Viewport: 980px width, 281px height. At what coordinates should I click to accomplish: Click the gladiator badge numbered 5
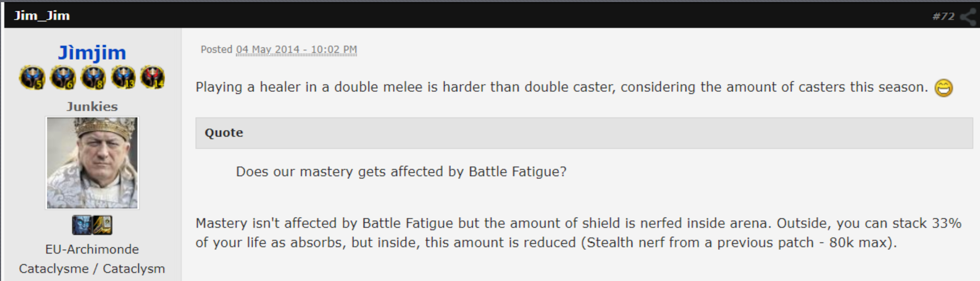(32, 78)
